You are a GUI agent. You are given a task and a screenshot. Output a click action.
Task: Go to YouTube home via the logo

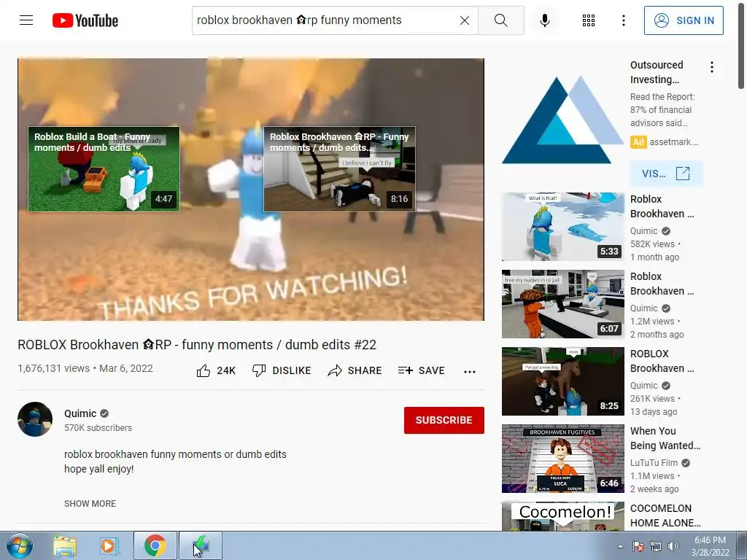pos(85,20)
